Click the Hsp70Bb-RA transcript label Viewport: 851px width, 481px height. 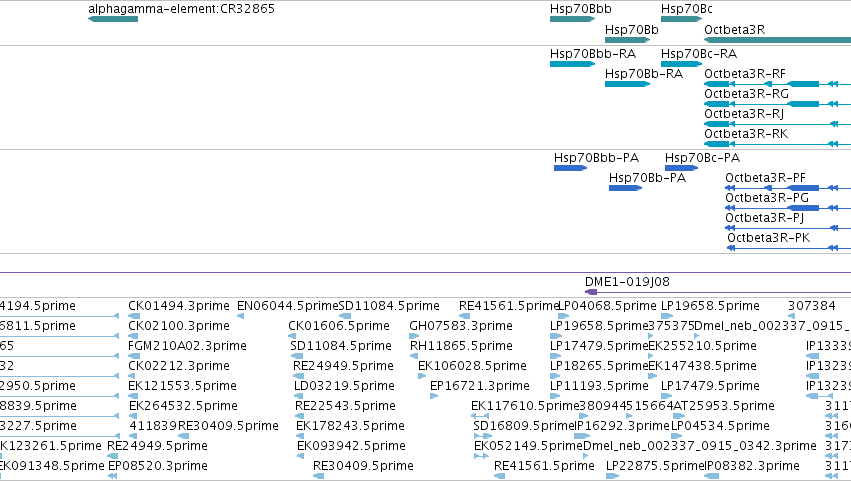[x=644, y=74]
